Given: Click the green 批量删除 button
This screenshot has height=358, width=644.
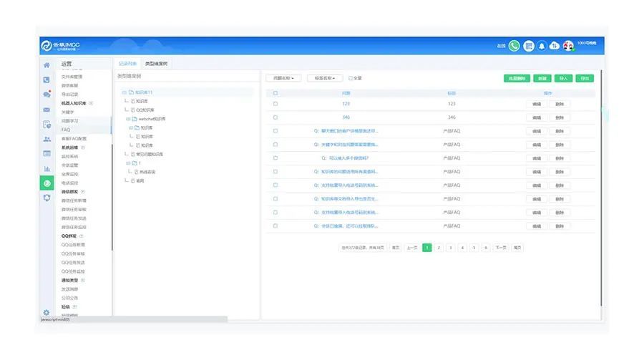Looking at the screenshot, I should click(x=517, y=79).
